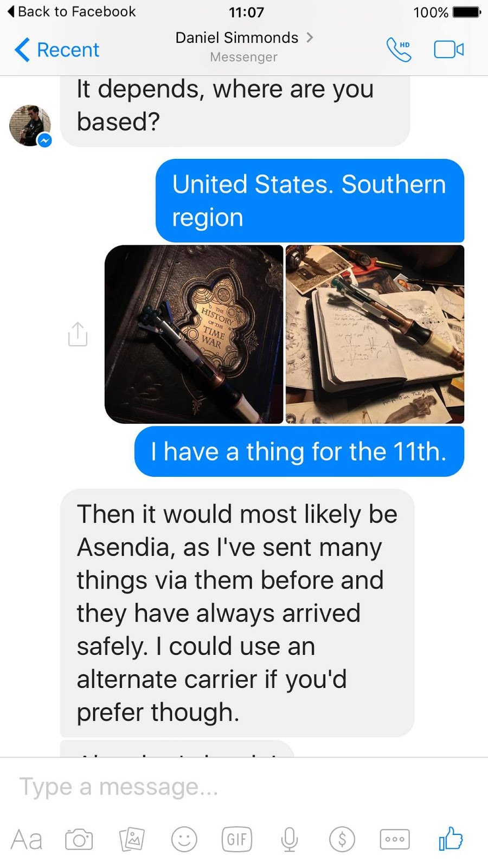Open the notebook with screwdriver photo
The width and height of the screenshot is (488, 868).
point(375,334)
